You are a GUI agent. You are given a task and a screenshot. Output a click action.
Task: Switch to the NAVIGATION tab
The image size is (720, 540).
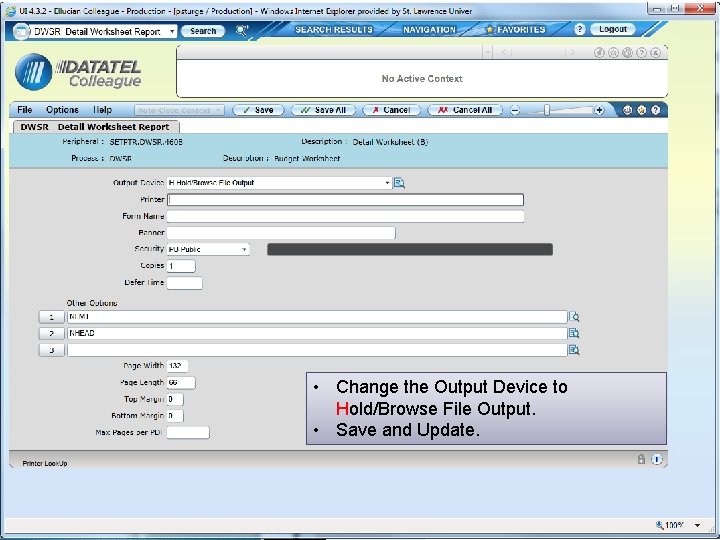click(x=429, y=30)
